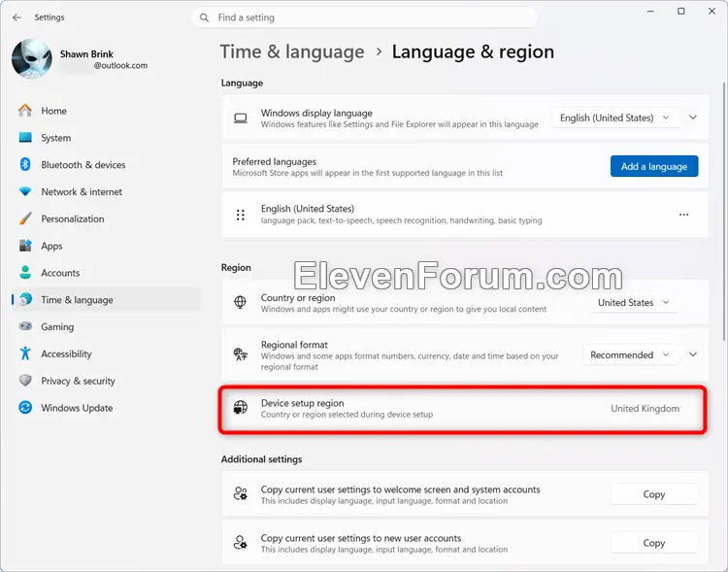This screenshot has height=572, width=728.
Task: Go to Network & internet
Action: pyautogui.click(x=106, y=191)
